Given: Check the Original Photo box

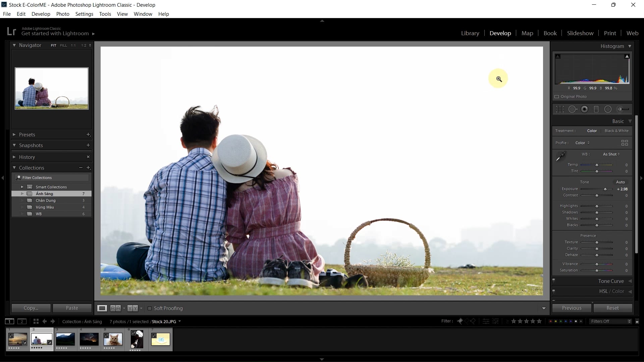Looking at the screenshot, I should click(x=557, y=97).
